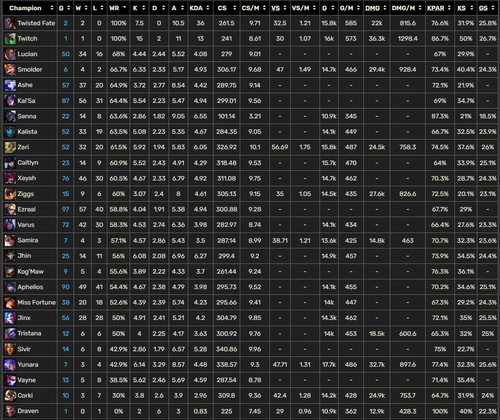
Task: Click Yunara's 32.7k DMG value
Action: (x=377, y=365)
